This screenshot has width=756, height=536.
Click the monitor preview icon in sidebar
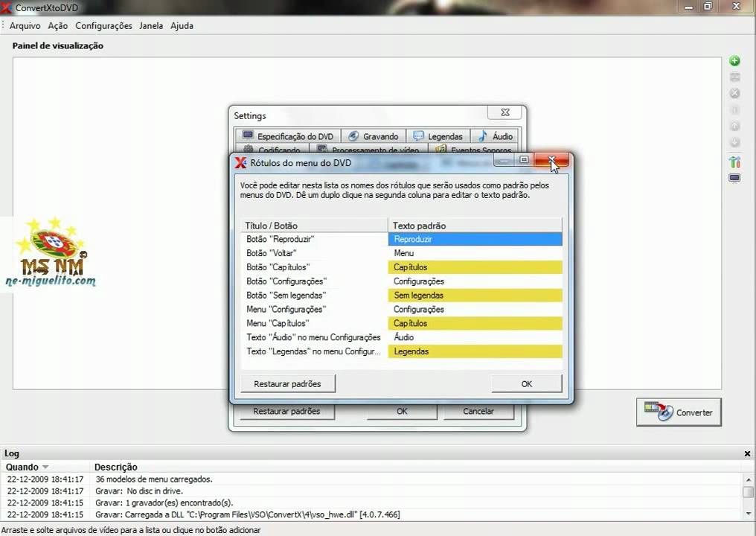pos(734,179)
